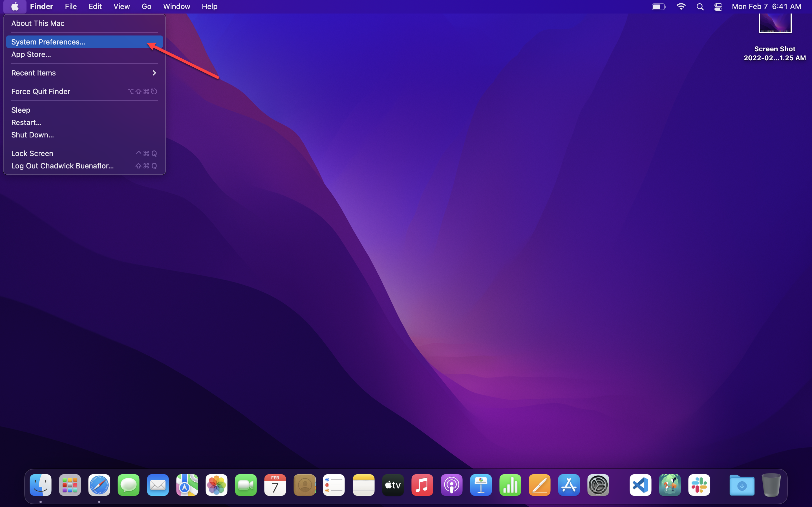The image size is (812, 507).
Task: Launch Safari browser from Dock
Action: tap(99, 485)
